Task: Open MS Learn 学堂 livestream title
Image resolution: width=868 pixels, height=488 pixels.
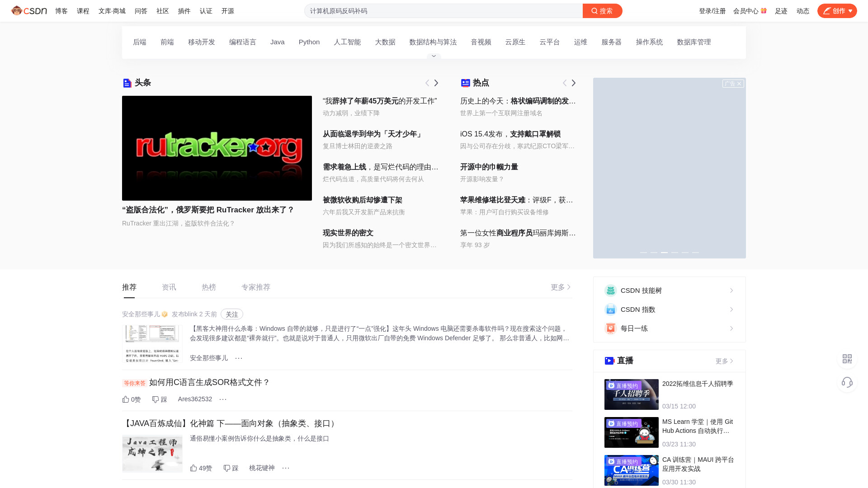Action: pos(698,426)
